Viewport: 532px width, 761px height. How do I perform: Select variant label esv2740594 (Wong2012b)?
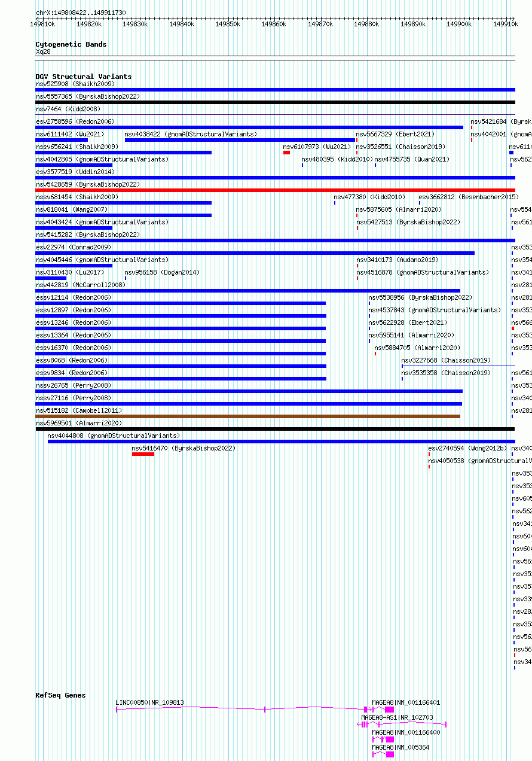(468, 448)
